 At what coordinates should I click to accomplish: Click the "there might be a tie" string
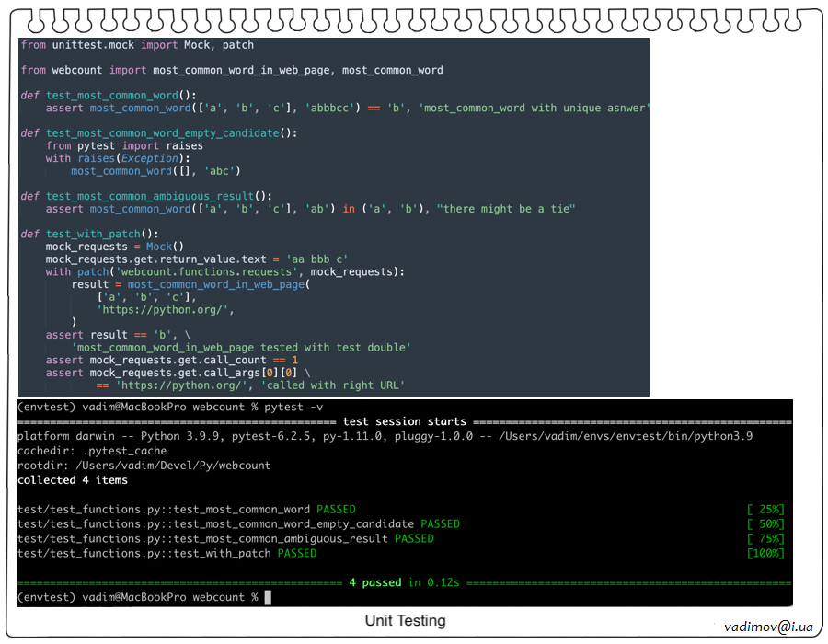click(506, 209)
